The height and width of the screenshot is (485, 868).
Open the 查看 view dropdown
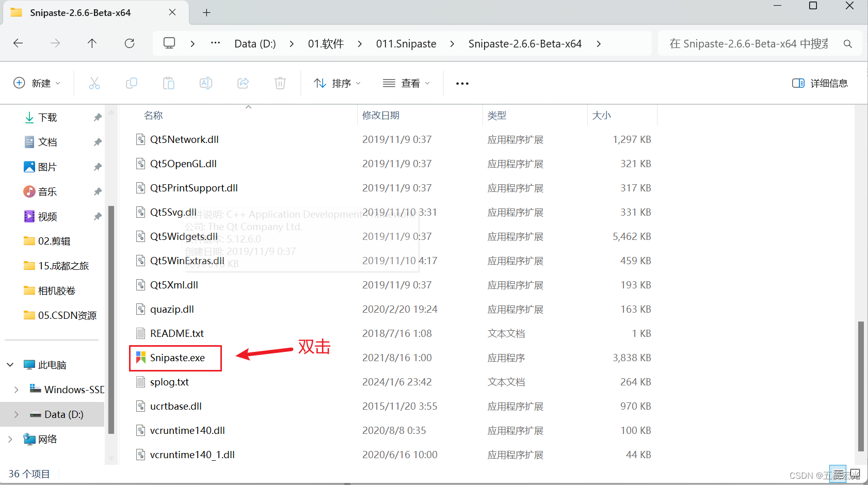407,83
